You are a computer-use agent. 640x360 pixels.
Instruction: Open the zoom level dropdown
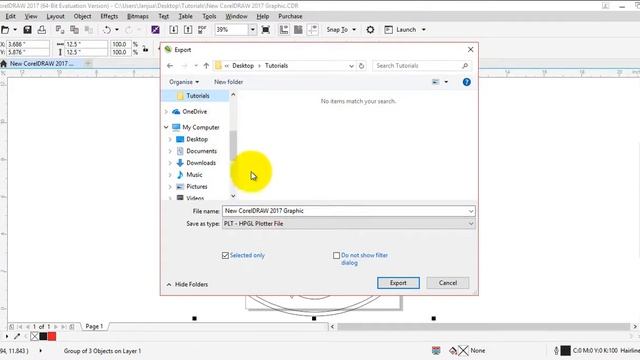click(x=253, y=30)
